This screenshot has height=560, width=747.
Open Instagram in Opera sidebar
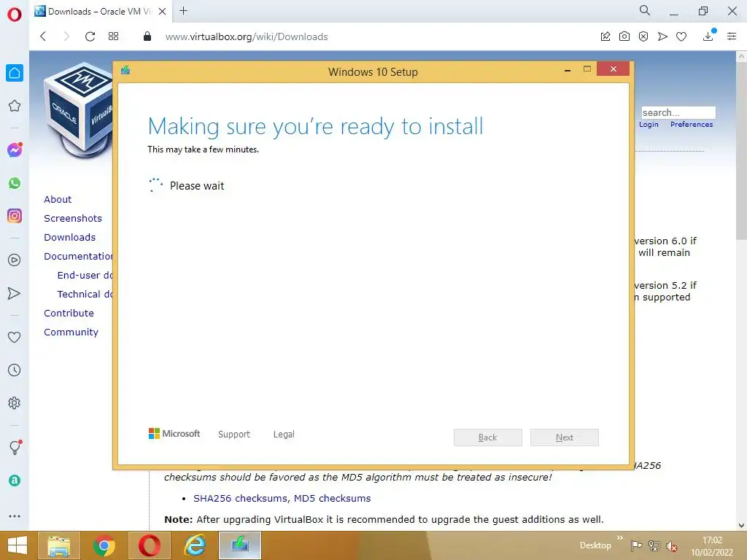(x=15, y=216)
